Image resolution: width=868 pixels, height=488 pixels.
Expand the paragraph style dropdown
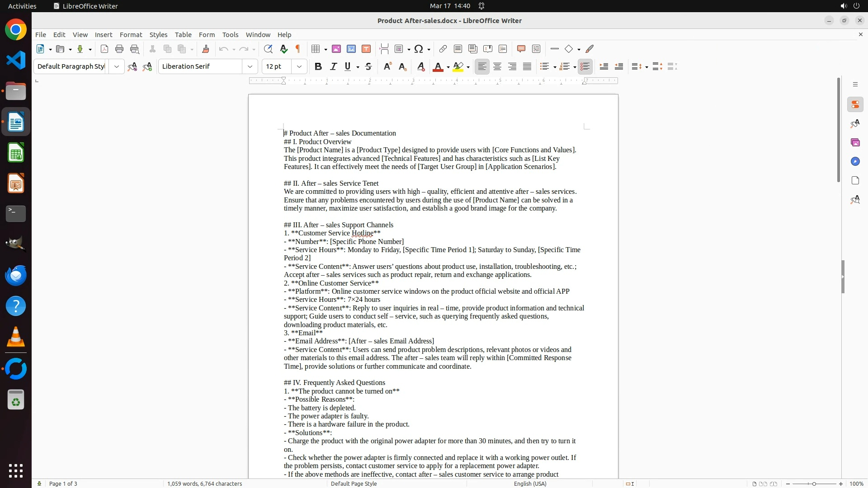[x=117, y=67]
